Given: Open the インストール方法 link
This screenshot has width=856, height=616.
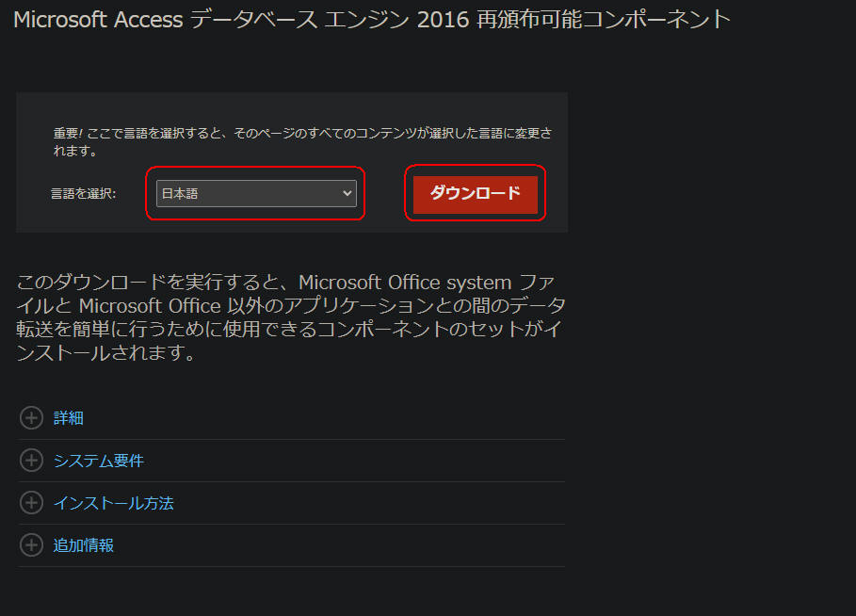Looking at the screenshot, I should click(x=114, y=503).
